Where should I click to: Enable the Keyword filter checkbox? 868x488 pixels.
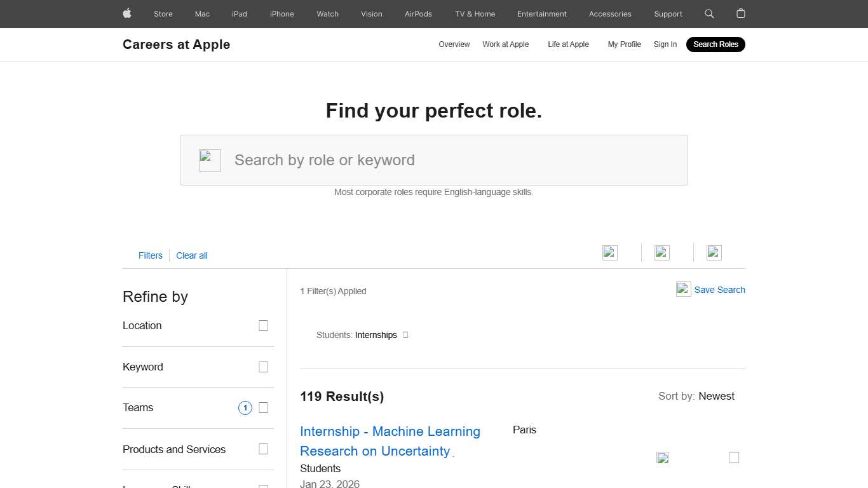[263, 367]
